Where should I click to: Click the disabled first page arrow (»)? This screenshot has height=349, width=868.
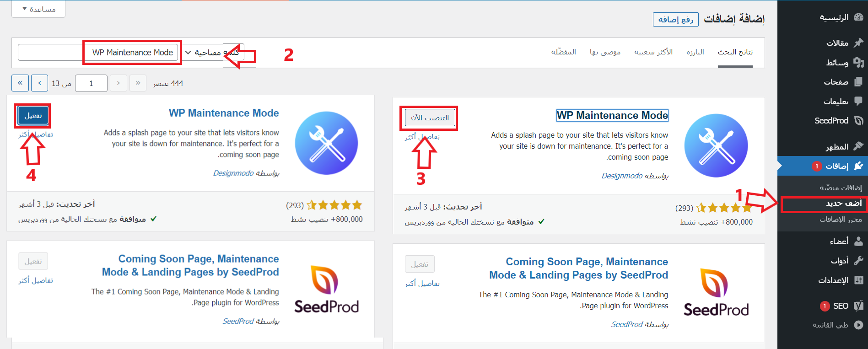(138, 83)
